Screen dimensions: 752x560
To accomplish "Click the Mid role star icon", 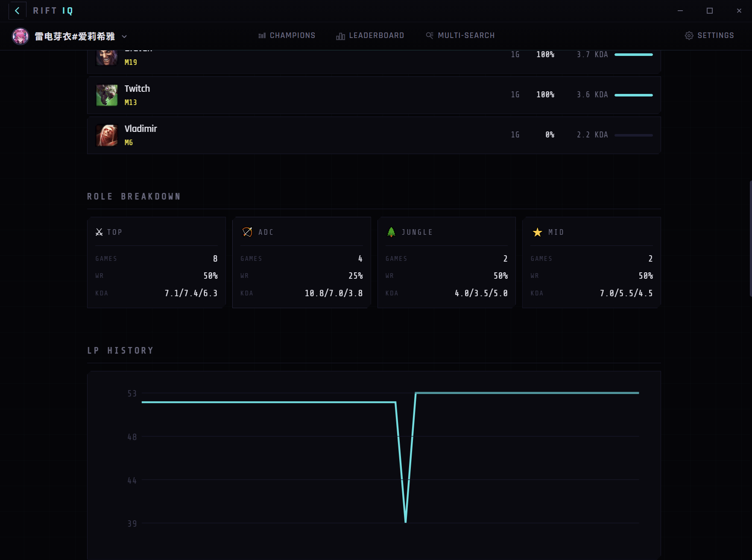I will click(537, 232).
